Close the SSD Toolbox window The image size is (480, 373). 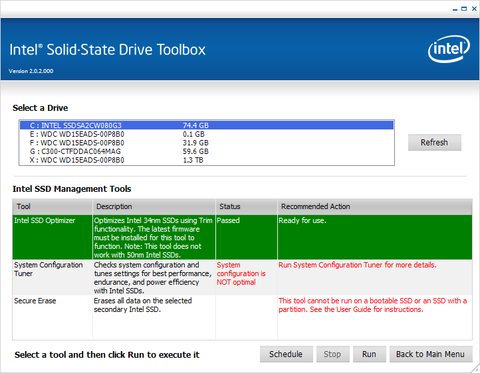(474, 9)
